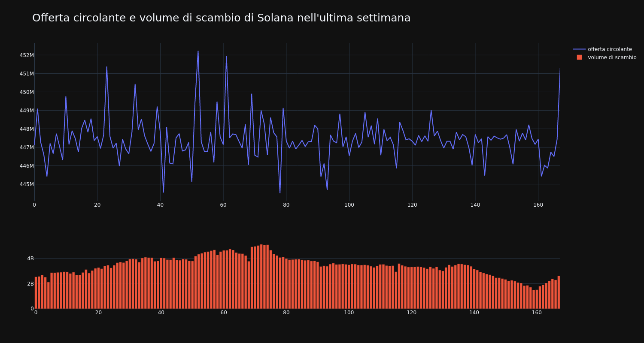
Task: Click the first volume bar at index 0
Action: 36,293
